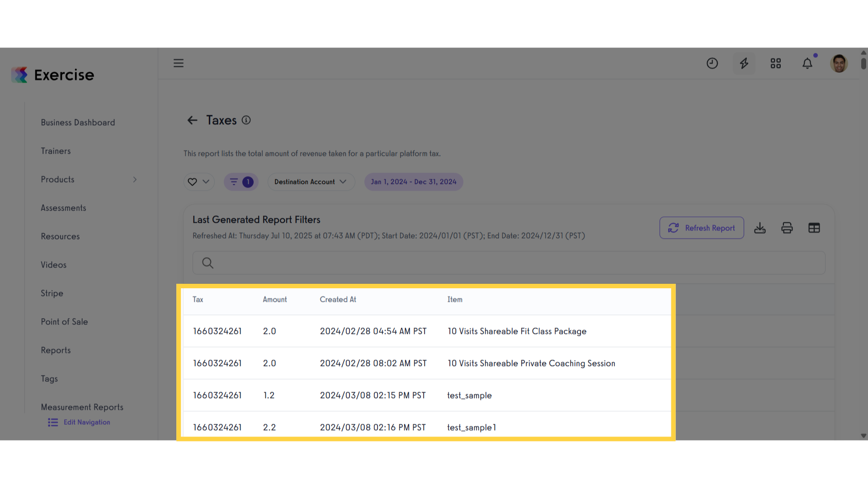
Task: Open Resources in sidebar
Action: pos(60,236)
